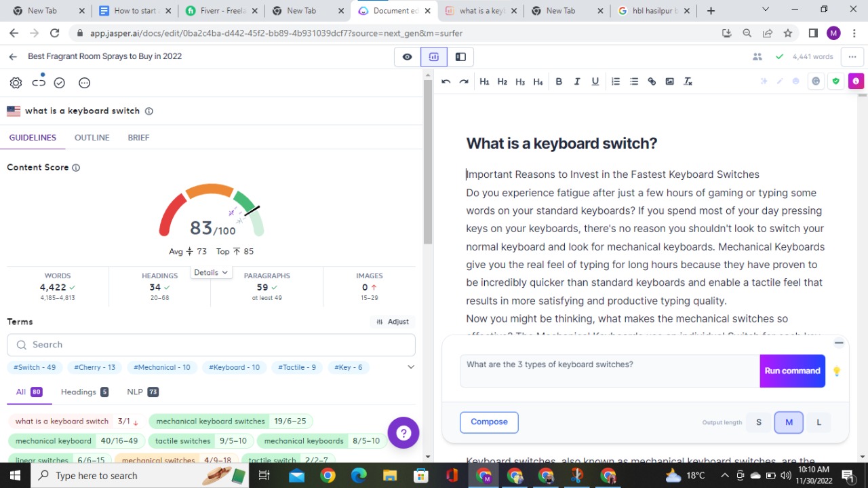Expand hashtag filter chips chevron

(x=410, y=367)
